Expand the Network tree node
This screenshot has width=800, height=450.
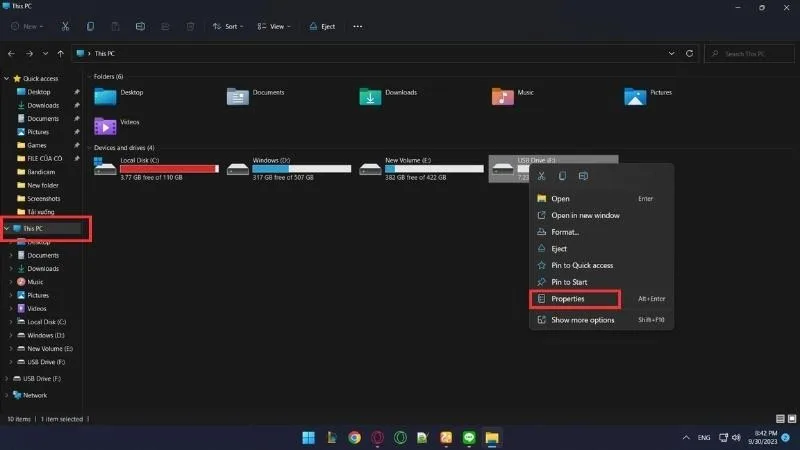(x=7, y=395)
